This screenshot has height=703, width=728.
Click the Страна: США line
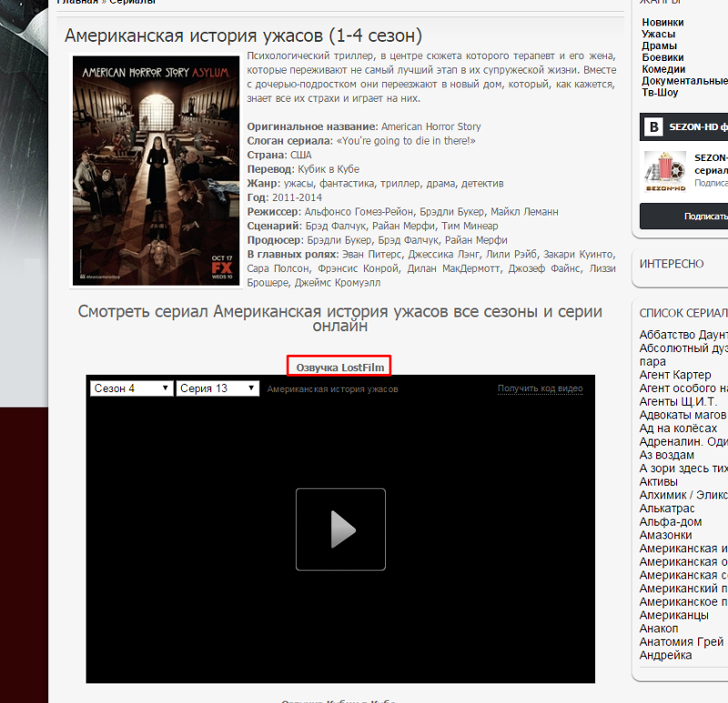click(279, 155)
